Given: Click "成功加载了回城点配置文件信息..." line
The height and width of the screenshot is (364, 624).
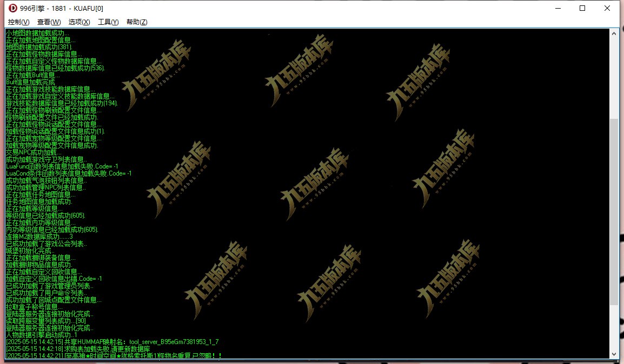Looking at the screenshot, I should pyautogui.click(x=54, y=300).
